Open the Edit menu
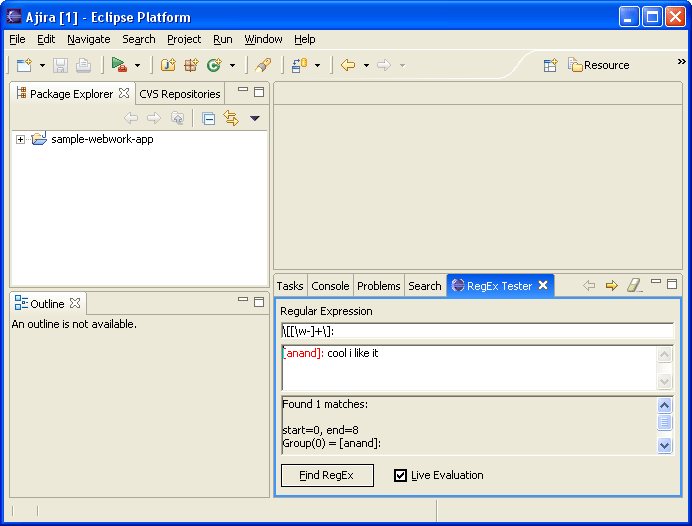Image resolution: width=692 pixels, height=526 pixels. 46,39
